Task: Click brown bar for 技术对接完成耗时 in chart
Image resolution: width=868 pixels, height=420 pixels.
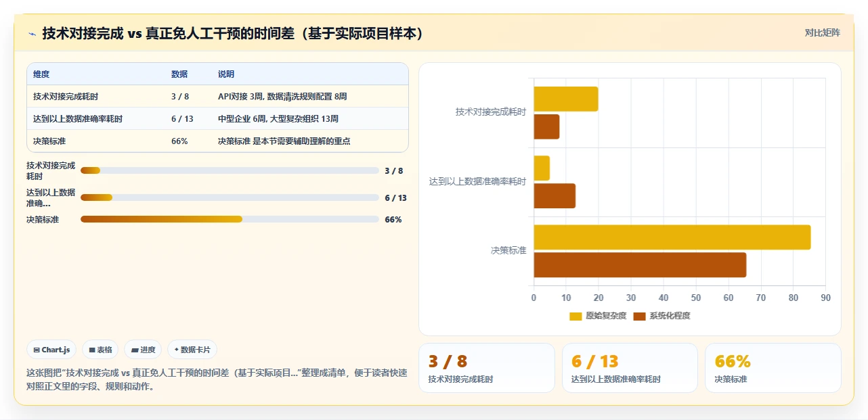Action: coord(547,126)
